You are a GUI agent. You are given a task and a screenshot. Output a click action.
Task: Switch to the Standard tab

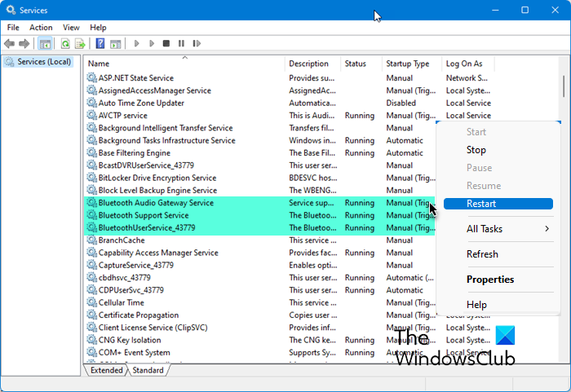(148, 370)
